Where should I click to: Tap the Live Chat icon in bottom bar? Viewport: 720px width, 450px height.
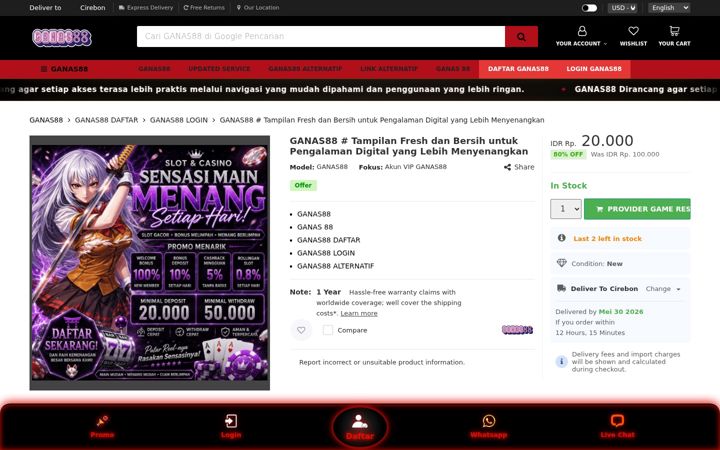point(617,421)
